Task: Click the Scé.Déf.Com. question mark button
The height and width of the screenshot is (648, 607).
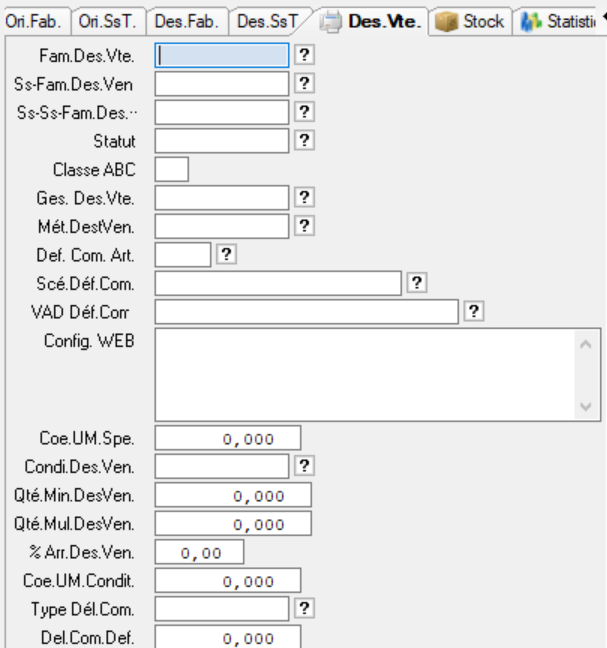Action: coord(417,282)
